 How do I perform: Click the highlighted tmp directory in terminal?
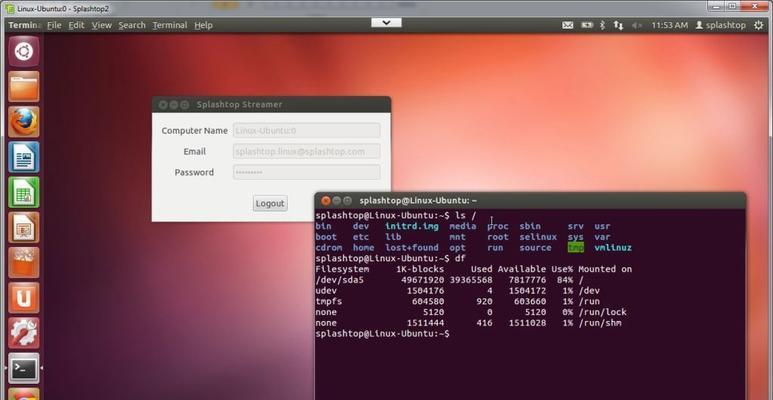[575, 248]
